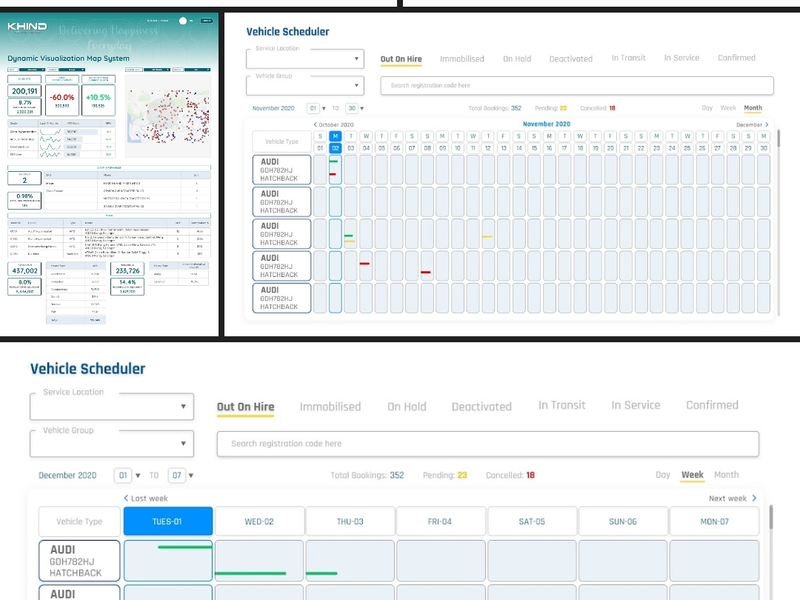The image size is (800, 600).
Task: Select day 30 in November calendar header
Action: coord(763,148)
